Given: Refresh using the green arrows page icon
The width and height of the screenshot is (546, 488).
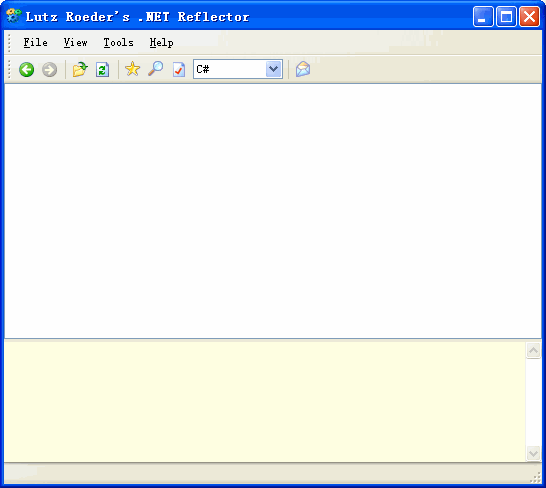Looking at the screenshot, I should [x=103, y=69].
